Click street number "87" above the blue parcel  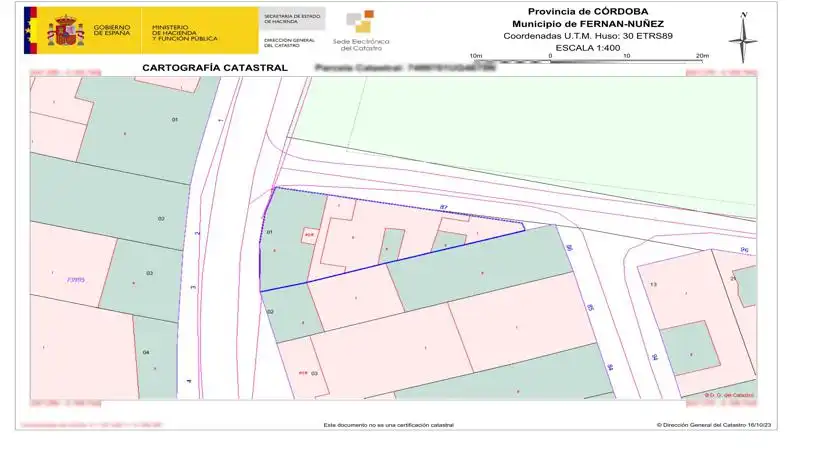coord(443,207)
